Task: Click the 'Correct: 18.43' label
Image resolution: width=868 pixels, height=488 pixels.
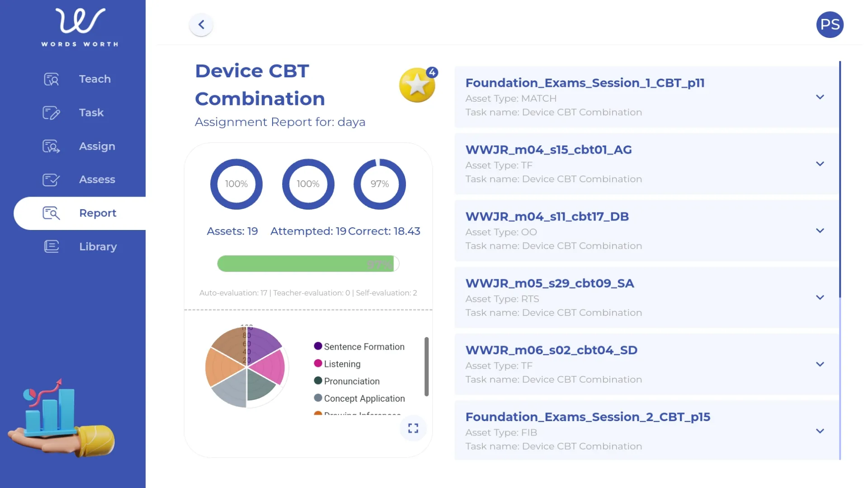Action: click(x=384, y=231)
